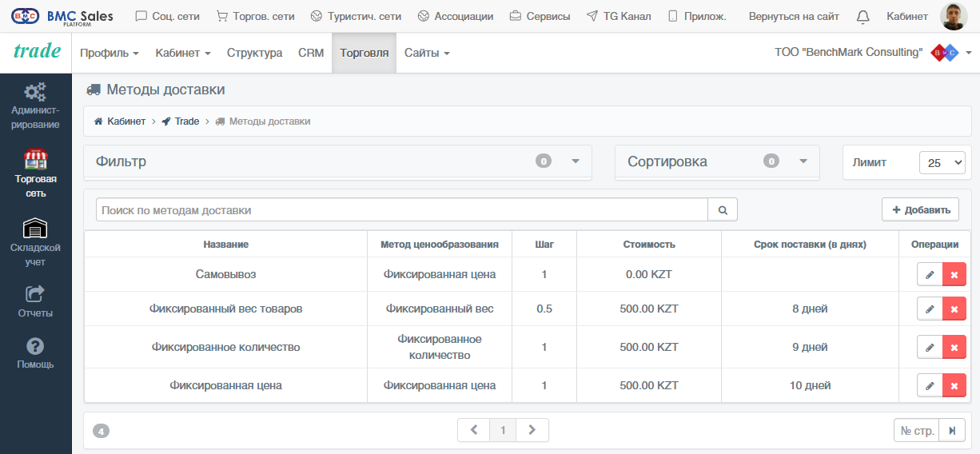This screenshot has height=454, width=980.
Task: Open BMC Sales platform logo
Action: coord(62,17)
